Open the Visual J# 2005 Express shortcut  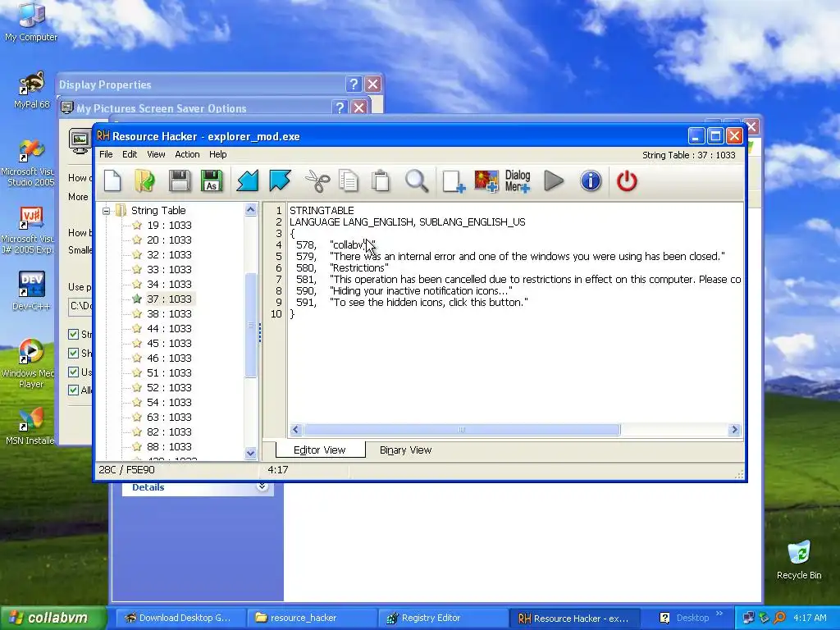[x=30, y=231]
